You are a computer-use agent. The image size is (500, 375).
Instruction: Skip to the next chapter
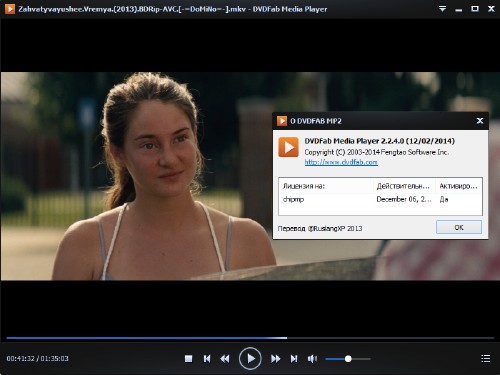294,359
